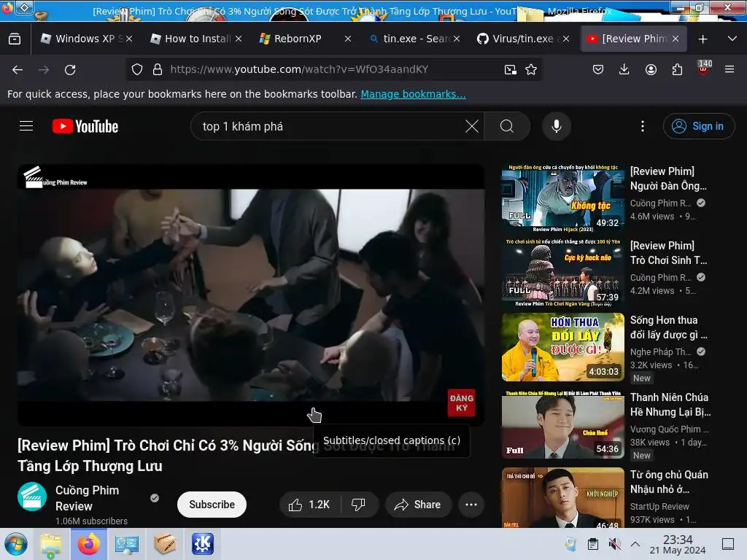Click the red ĐĂNG KÝ overlay on video

pyautogui.click(x=461, y=402)
